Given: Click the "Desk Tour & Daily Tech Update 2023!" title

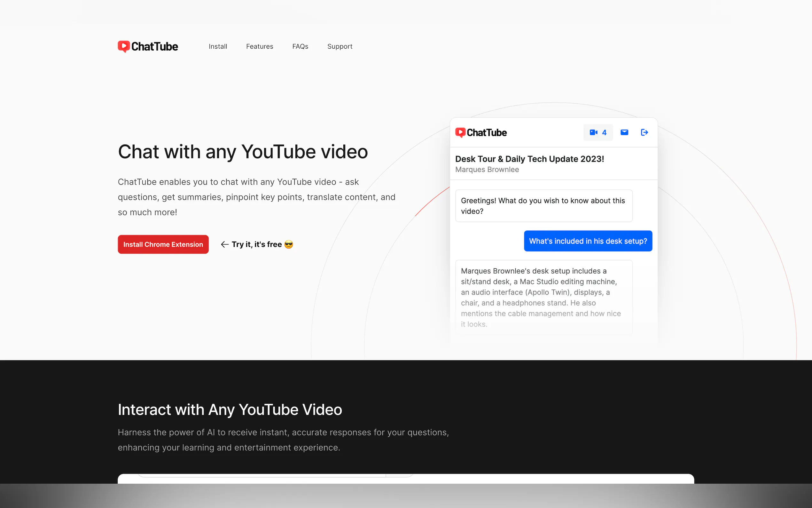Looking at the screenshot, I should tap(529, 159).
